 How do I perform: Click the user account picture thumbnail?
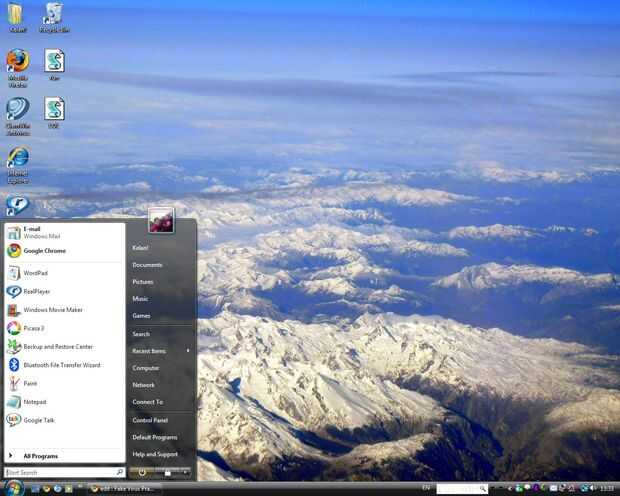161,220
